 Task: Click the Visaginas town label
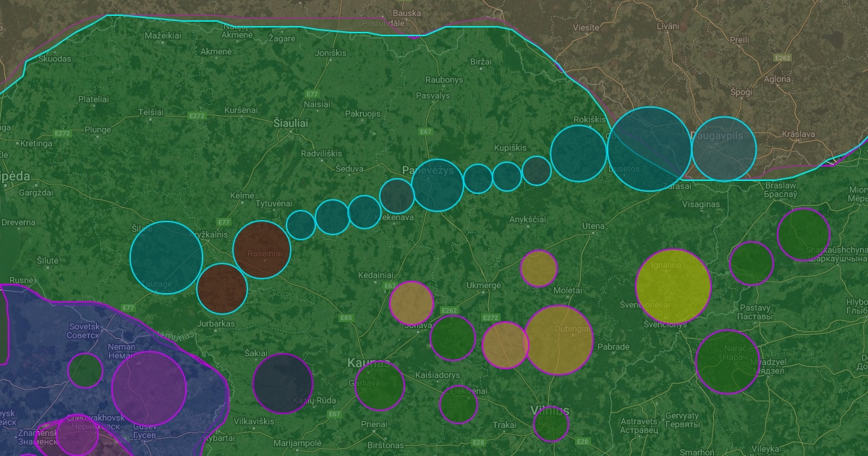pos(700,205)
